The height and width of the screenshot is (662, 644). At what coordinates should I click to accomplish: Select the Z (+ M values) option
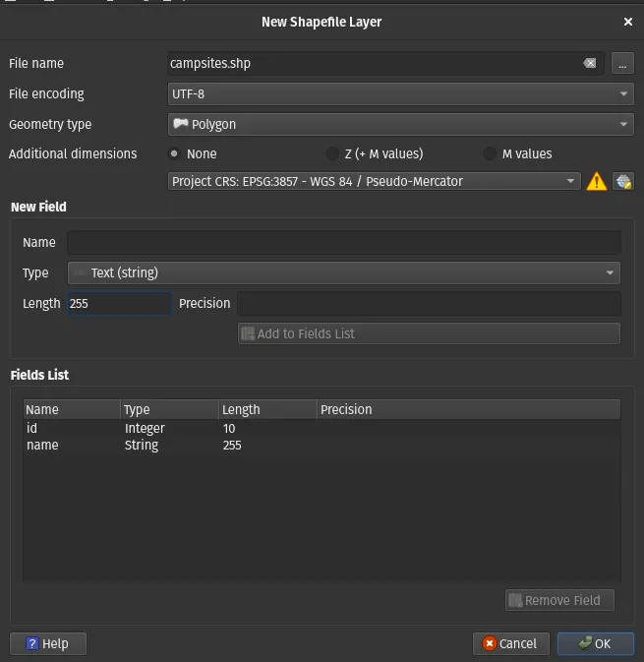coord(331,153)
